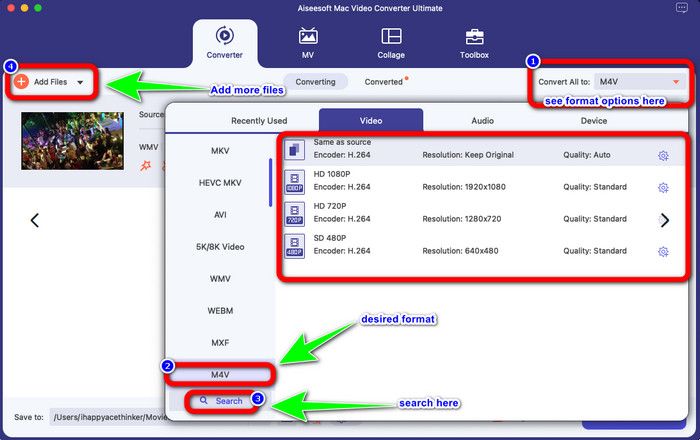700x440 pixels.
Task: Select the Same as source preset
Action: tap(484, 149)
